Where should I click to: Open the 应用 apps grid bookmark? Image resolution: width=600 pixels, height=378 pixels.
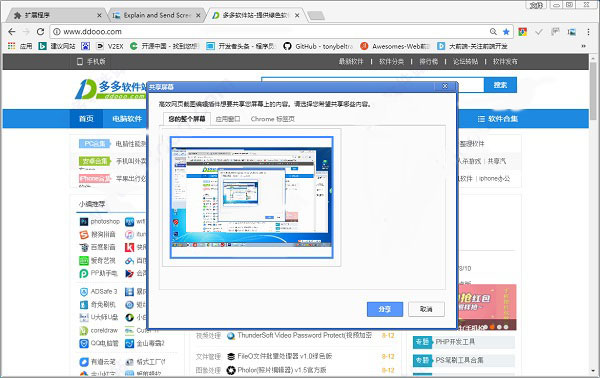click(x=20, y=46)
